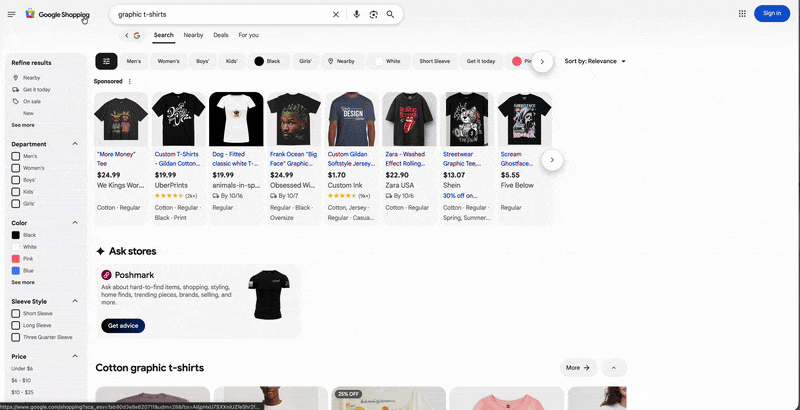800x410 pixels.
Task: Clear the search box text
Action: tap(335, 14)
